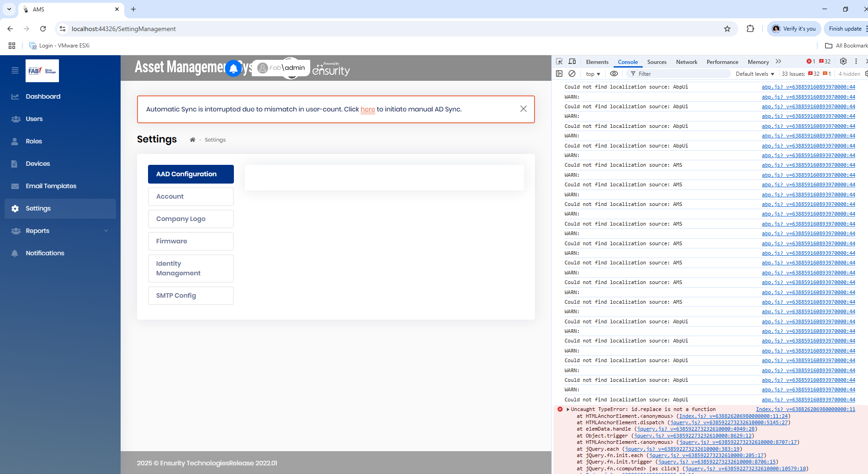The width and height of the screenshot is (868, 474).
Task: Clear the console with the clear icon
Action: click(572, 74)
